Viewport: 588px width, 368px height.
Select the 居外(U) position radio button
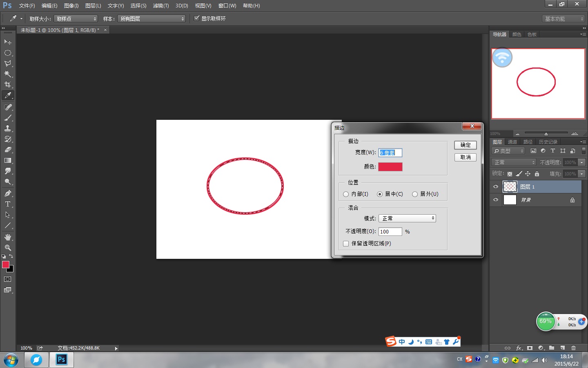[x=415, y=194]
